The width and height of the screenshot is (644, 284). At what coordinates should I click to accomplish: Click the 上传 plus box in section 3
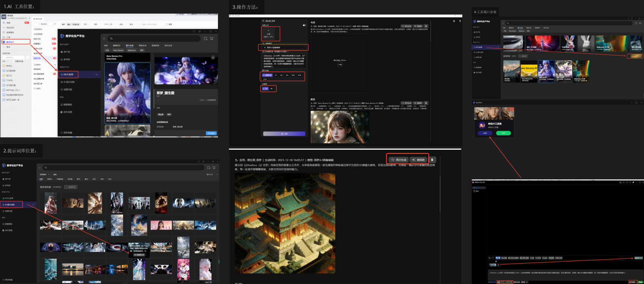268,34
